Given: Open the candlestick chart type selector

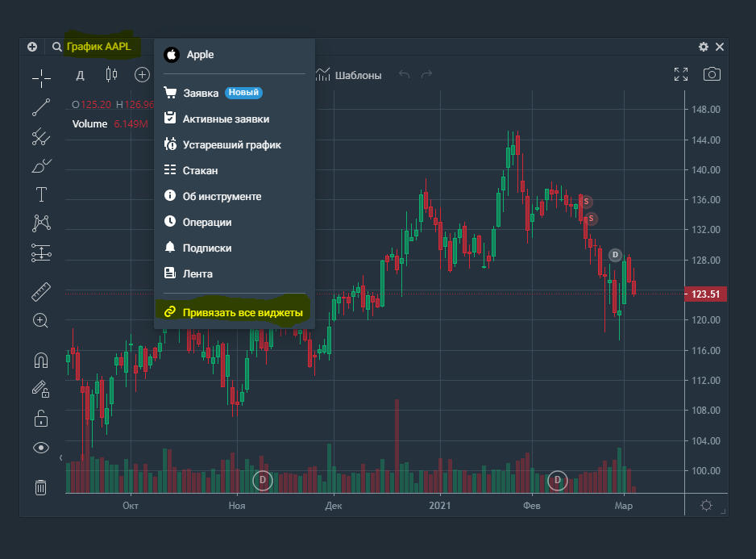Looking at the screenshot, I should click(111, 74).
